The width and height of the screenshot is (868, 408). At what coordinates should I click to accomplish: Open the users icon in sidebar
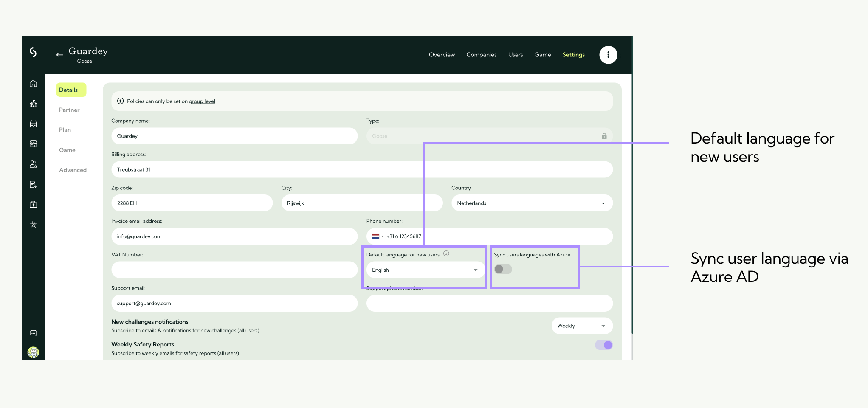click(33, 164)
